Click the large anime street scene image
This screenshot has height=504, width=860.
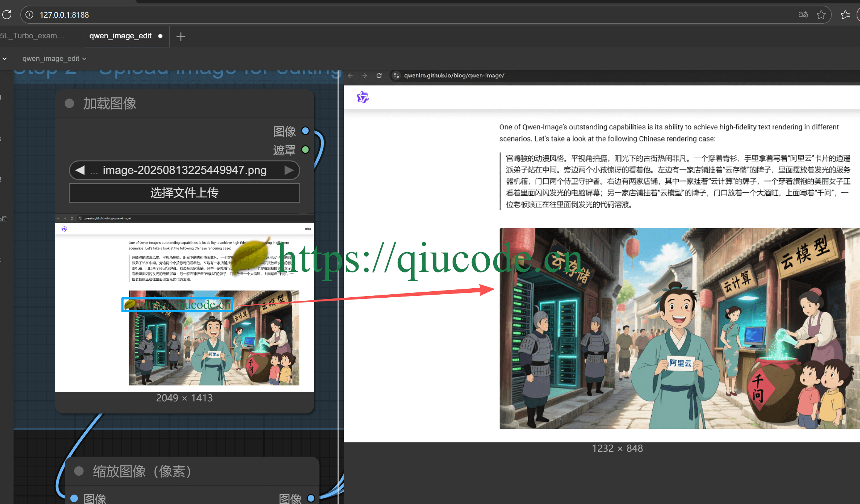pyautogui.click(x=679, y=328)
